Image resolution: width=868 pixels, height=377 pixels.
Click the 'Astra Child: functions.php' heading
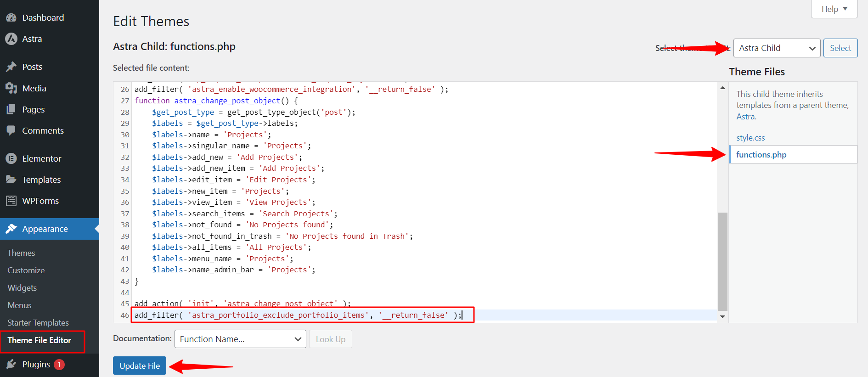coord(174,46)
